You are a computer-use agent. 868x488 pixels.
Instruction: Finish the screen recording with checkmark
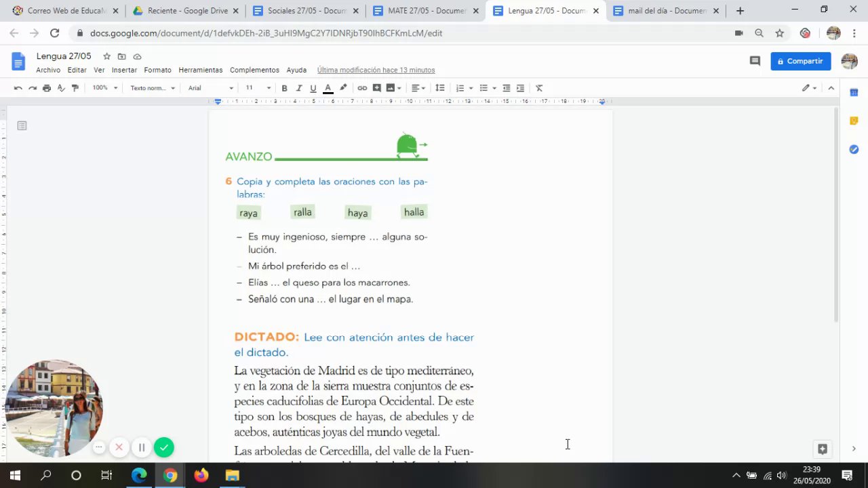click(x=164, y=447)
